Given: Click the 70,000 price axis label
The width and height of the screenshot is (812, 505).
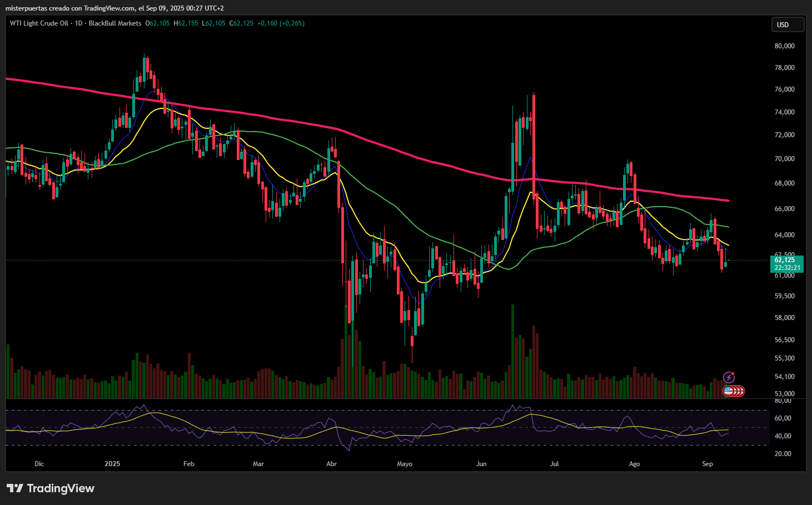Looking at the screenshot, I should [784, 159].
